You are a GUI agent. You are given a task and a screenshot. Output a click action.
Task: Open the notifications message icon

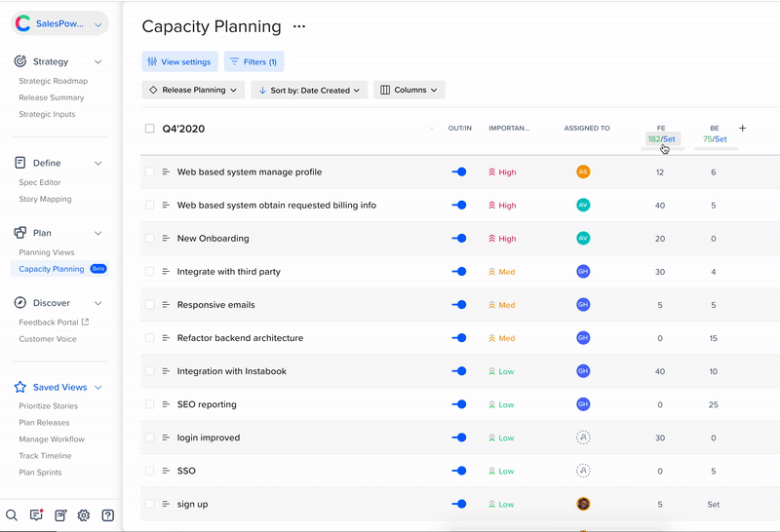click(36, 515)
